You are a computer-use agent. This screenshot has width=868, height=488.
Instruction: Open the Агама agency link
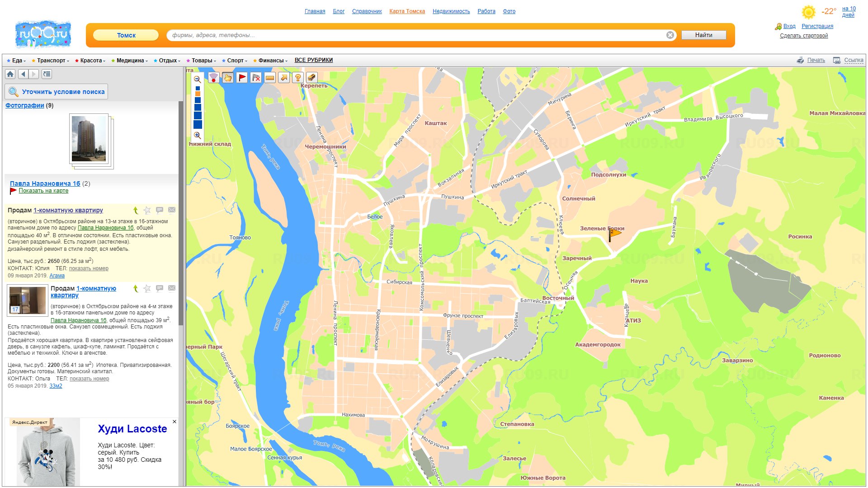57,276
